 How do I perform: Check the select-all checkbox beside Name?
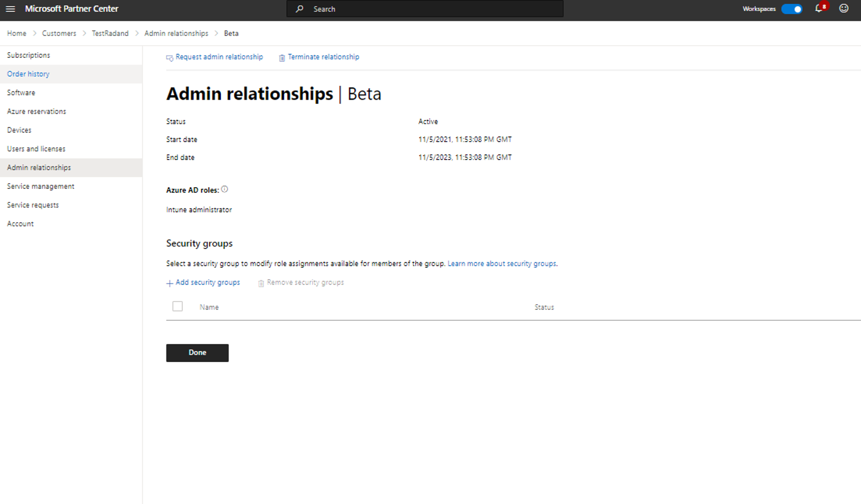177,306
